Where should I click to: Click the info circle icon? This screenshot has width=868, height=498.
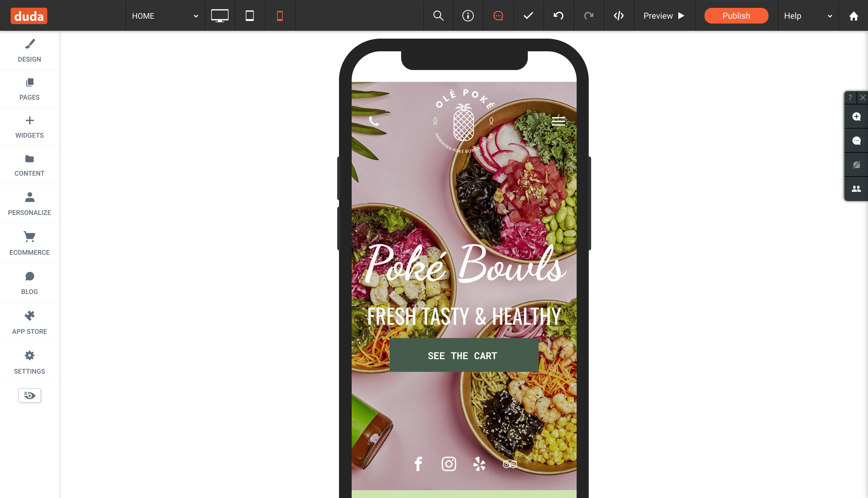pyautogui.click(x=468, y=16)
